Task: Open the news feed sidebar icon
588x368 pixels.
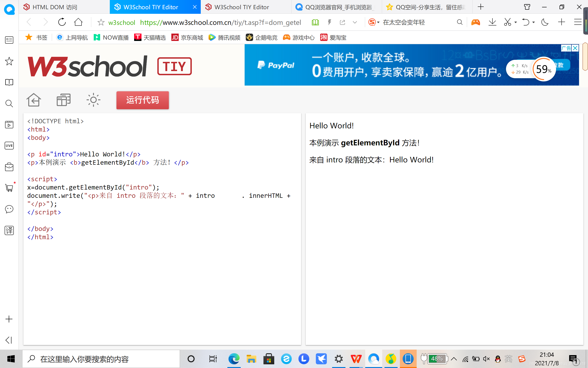Action: coord(9,40)
